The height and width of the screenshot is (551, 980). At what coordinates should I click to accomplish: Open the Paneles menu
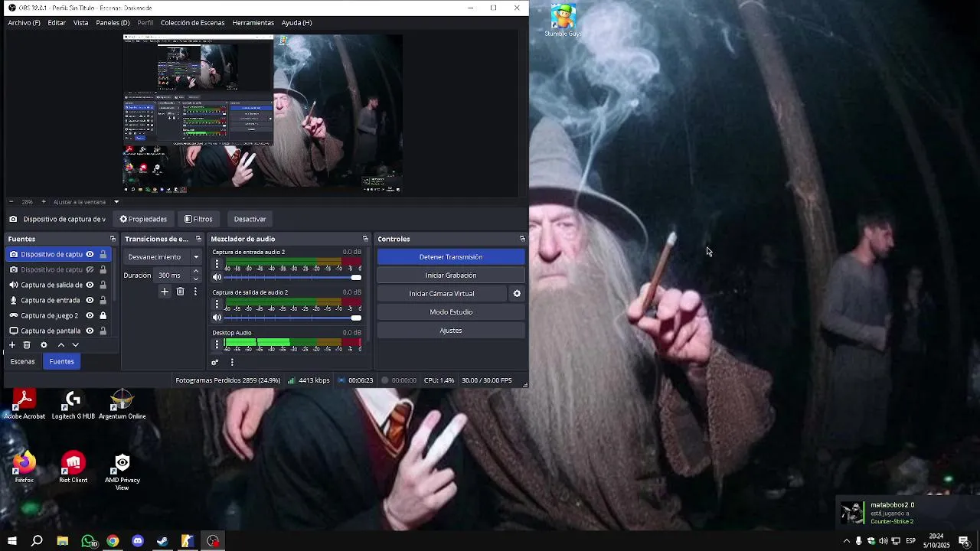(x=113, y=23)
